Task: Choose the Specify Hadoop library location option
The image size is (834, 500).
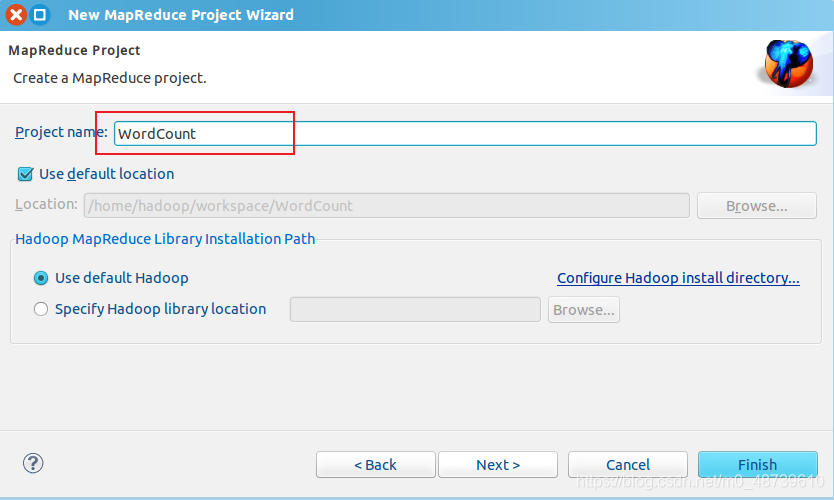Action: click(41, 309)
